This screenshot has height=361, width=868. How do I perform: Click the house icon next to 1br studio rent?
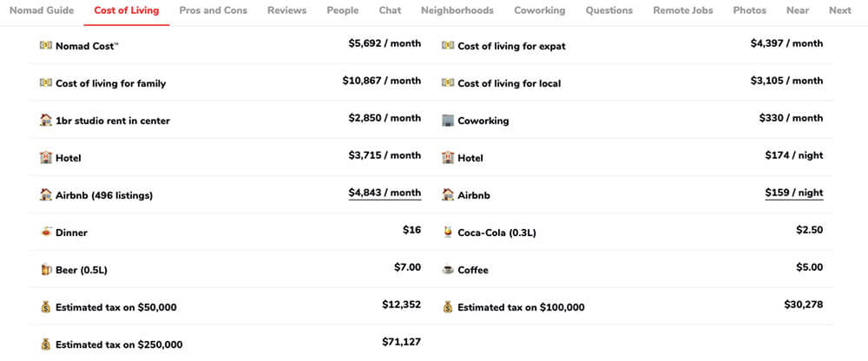point(46,120)
